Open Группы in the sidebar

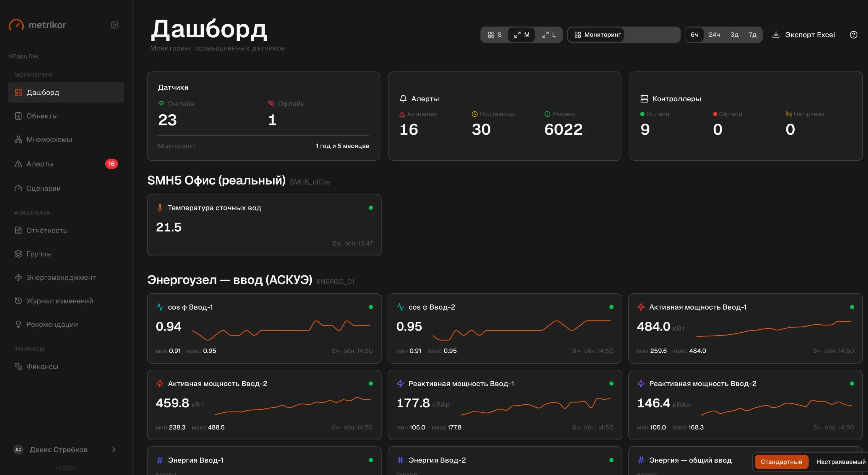pos(66,254)
